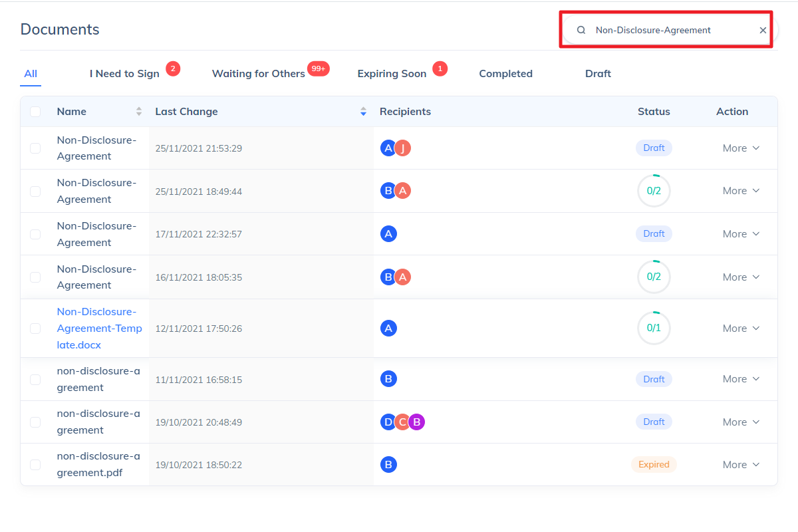Open More menu for 25/11/2021 18:49:44 row
This screenshot has height=532, width=798.
741,191
